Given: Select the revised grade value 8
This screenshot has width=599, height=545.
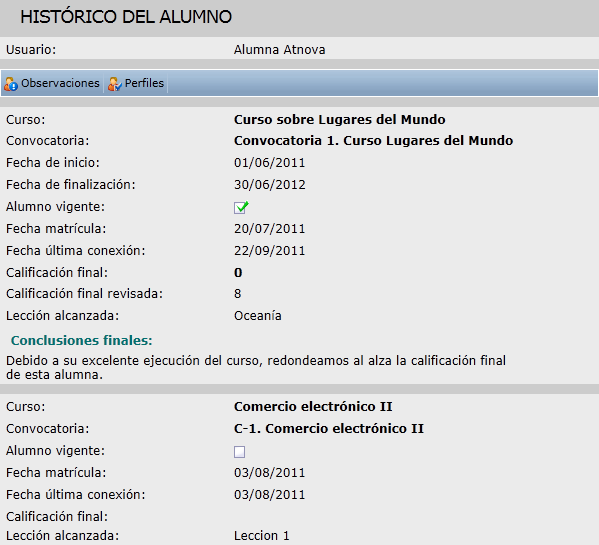Looking at the screenshot, I should [238, 294].
